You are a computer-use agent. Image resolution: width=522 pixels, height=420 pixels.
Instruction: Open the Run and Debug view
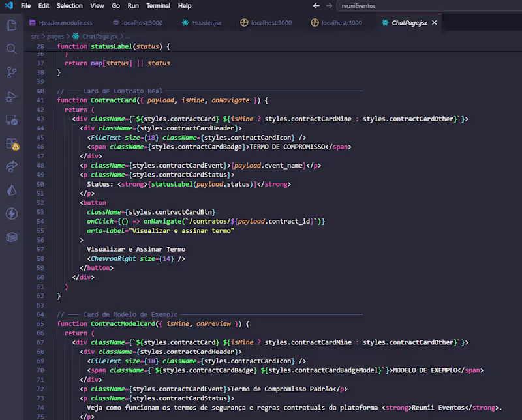[x=12, y=97]
